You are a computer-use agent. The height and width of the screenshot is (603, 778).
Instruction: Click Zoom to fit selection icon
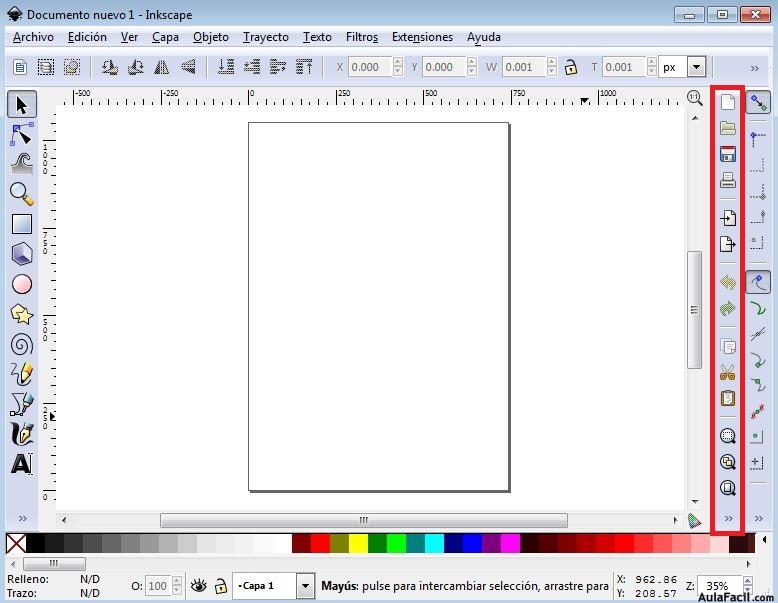click(x=727, y=436)
